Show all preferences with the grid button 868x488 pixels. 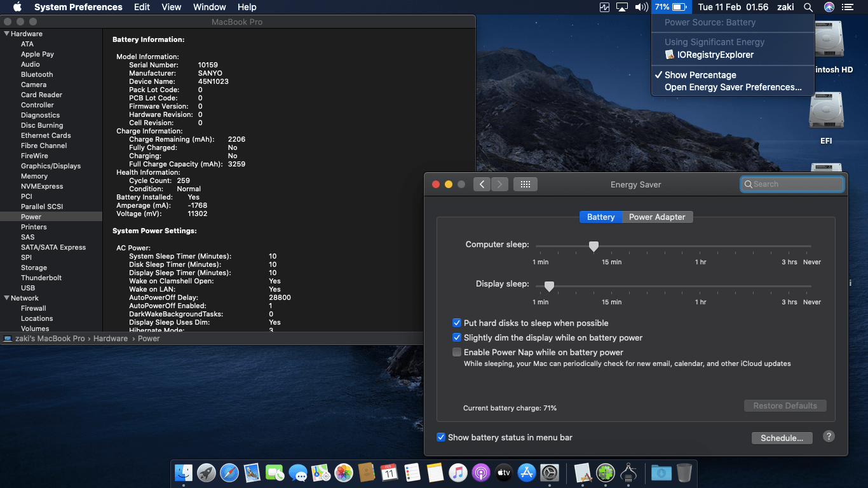(x=526, y=184)
